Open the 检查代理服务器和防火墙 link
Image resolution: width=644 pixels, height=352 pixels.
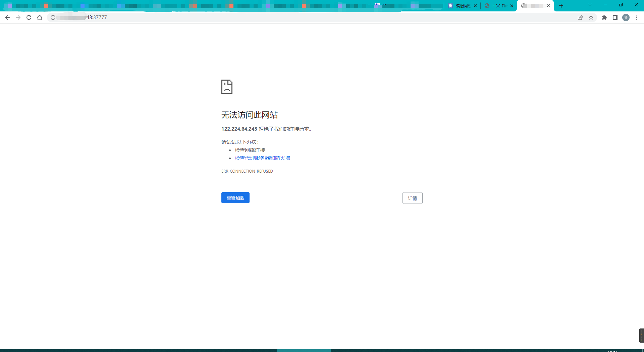coord(262,158)
